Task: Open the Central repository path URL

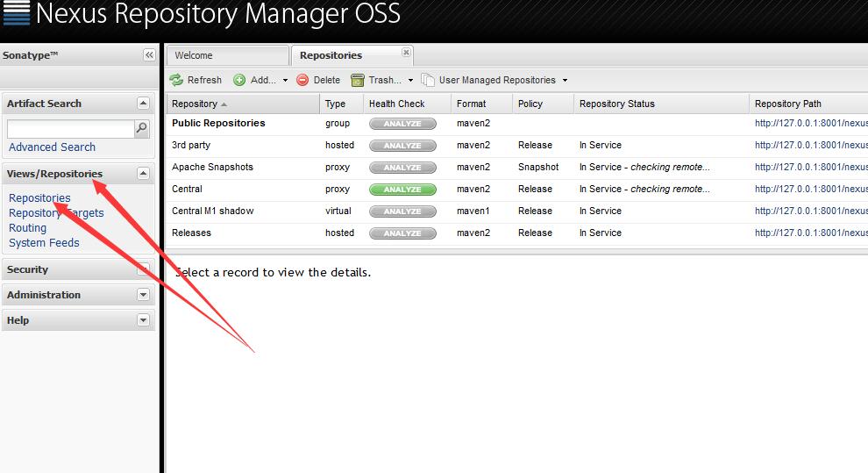Action: click(811, 189)
